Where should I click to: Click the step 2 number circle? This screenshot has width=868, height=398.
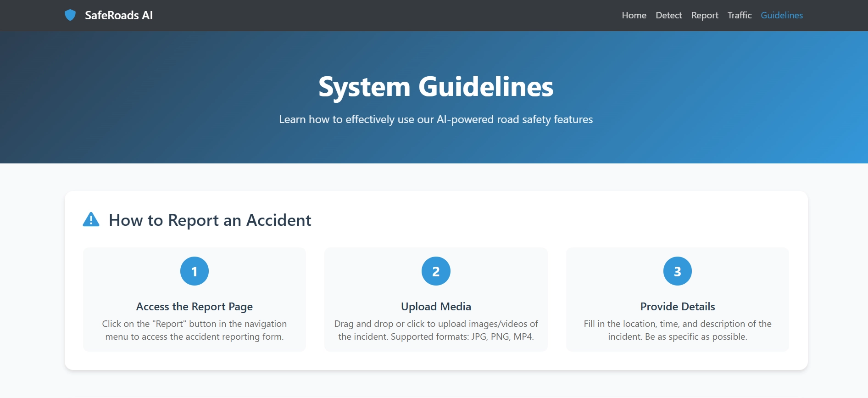coord(436,271)
